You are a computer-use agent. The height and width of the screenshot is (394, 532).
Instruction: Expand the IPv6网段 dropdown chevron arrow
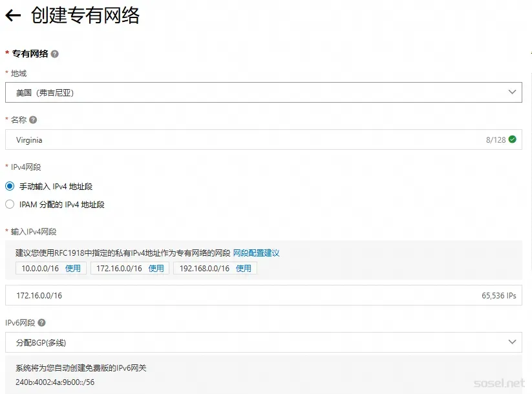tap(513, 342)
